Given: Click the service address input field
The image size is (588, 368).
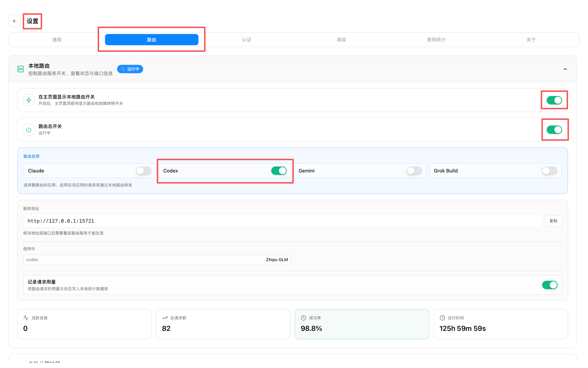Looking at the screenshot, I should click(282, 221).
